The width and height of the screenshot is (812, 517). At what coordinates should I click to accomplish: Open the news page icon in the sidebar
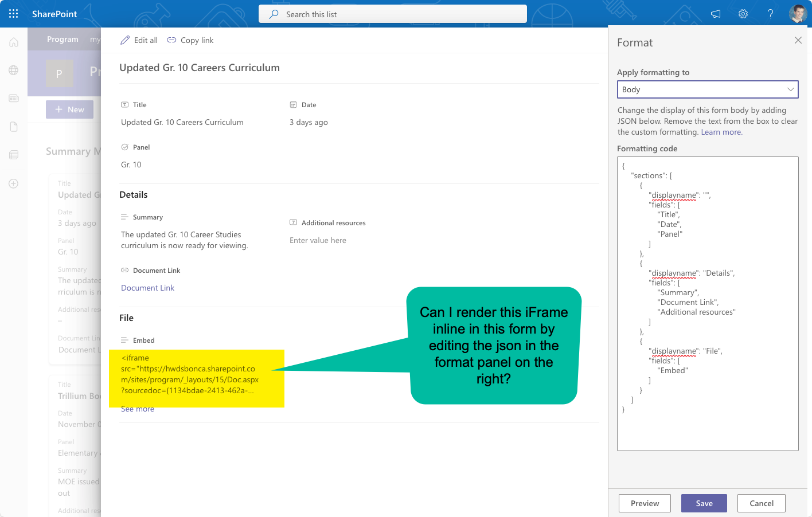pos(13,98)
